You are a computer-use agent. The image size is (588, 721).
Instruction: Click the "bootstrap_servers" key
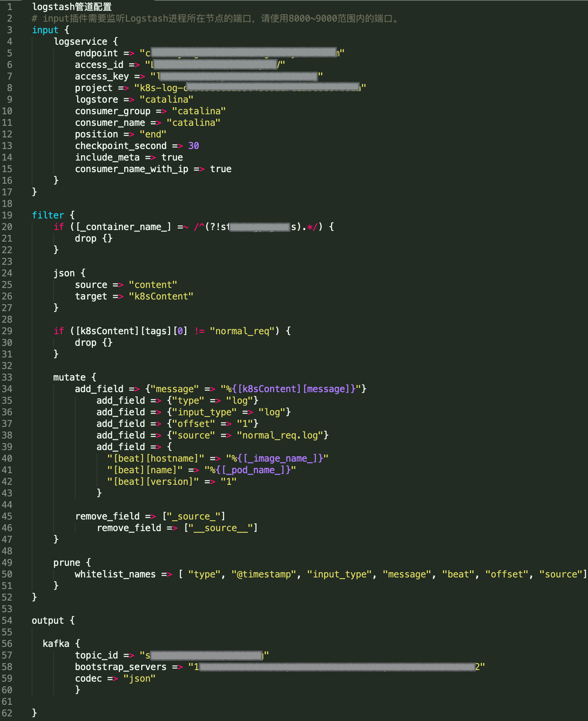pos(121,667)
